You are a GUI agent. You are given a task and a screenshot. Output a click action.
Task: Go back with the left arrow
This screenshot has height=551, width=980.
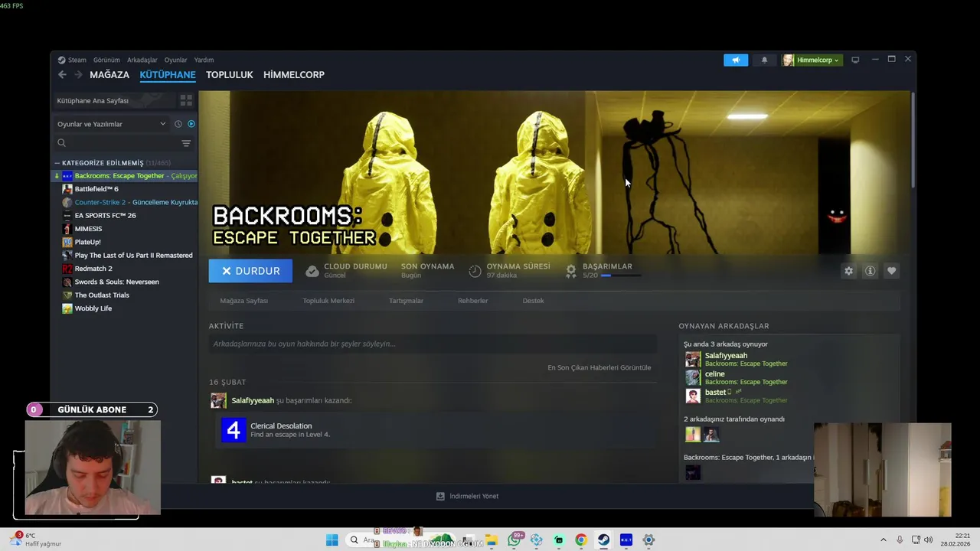[x=62, y=74]
